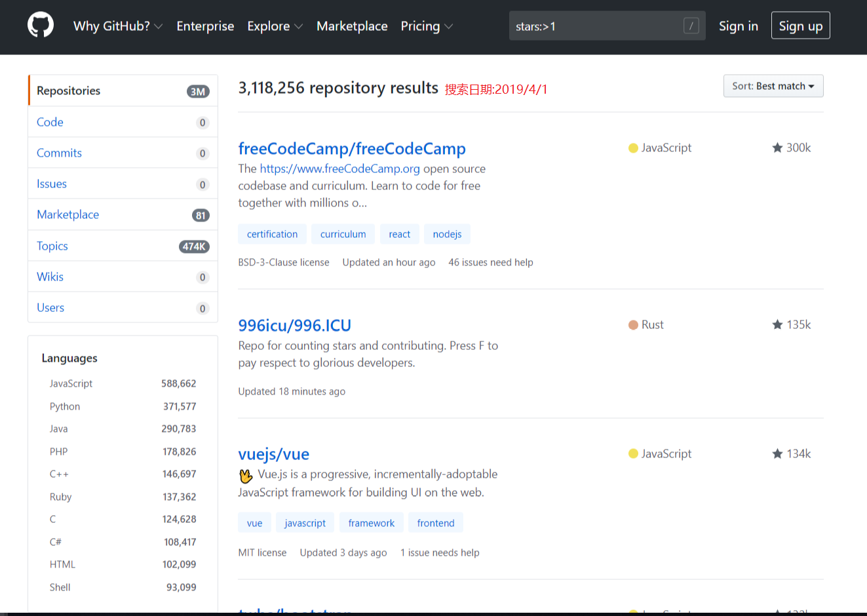Click the curriculum topic tag
The image size is (867, 616).
(343, 234)
